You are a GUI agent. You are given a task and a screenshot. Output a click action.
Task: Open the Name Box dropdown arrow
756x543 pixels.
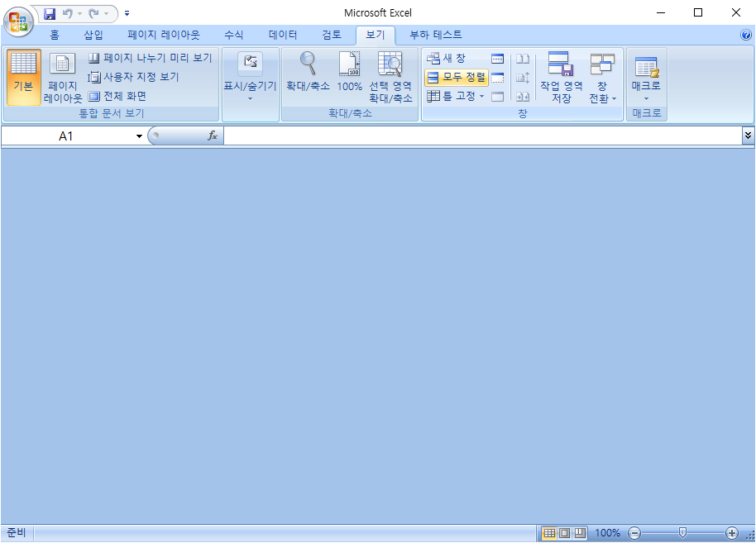pos(139,136)
